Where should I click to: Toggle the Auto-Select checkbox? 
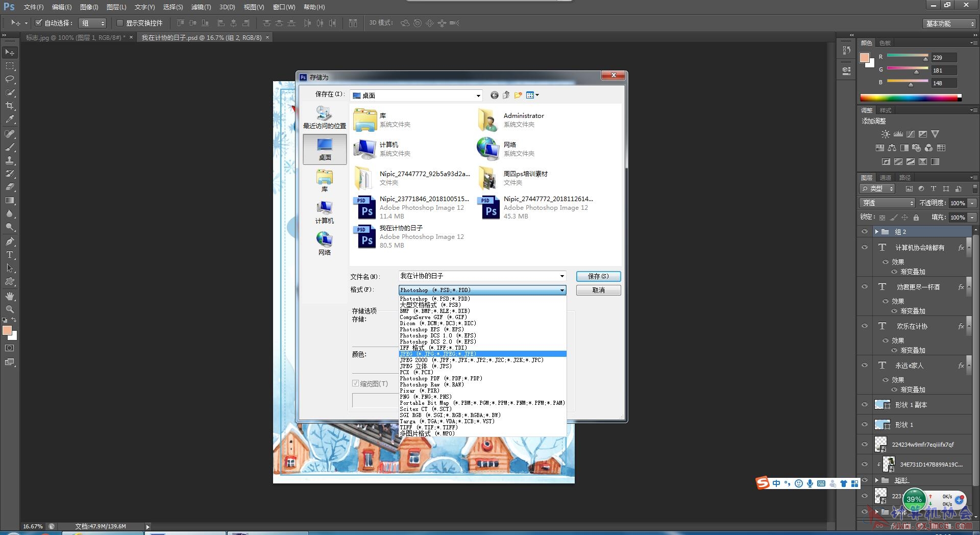[x=38, y=23]
